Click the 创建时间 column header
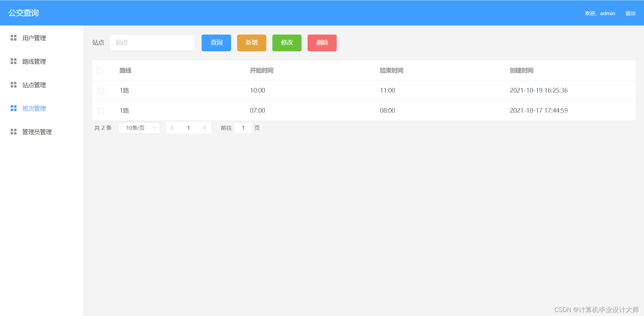 (x=522, y=70)
